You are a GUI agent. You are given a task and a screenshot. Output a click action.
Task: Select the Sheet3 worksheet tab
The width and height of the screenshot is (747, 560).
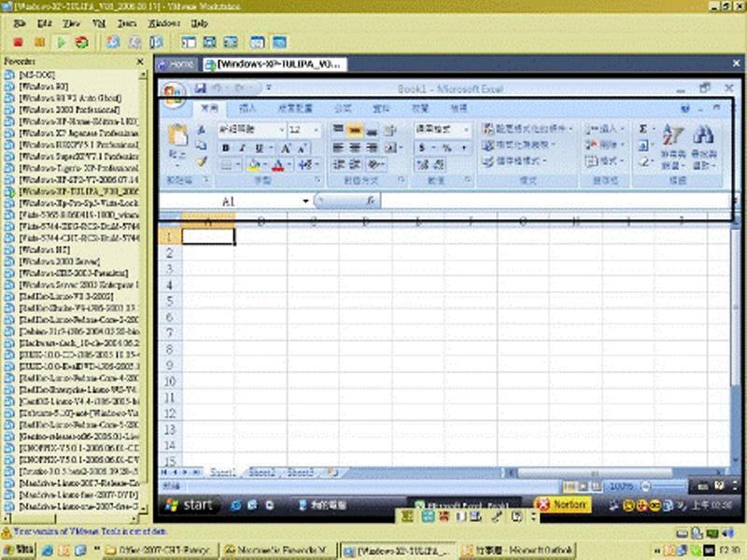300,472
